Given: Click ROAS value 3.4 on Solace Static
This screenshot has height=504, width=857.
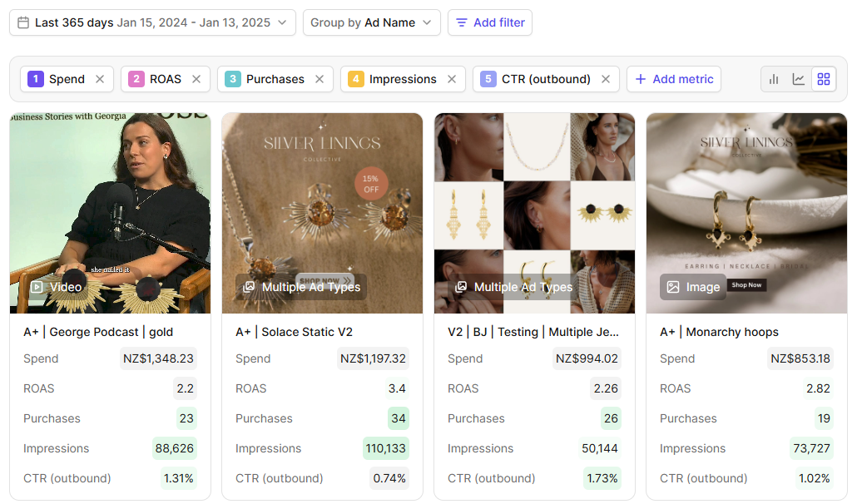Looking at the screenshot, I should click(x=397, y=388).
